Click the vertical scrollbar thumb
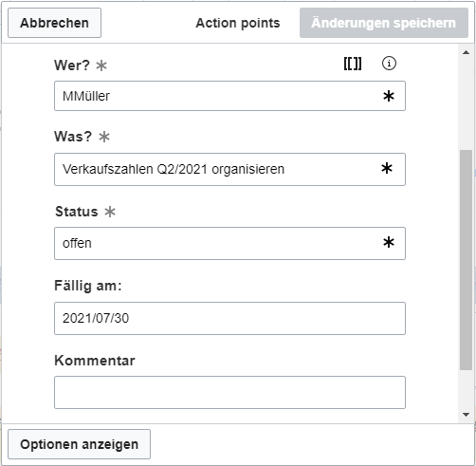This screenshot has width=476, height=466. 466,259
